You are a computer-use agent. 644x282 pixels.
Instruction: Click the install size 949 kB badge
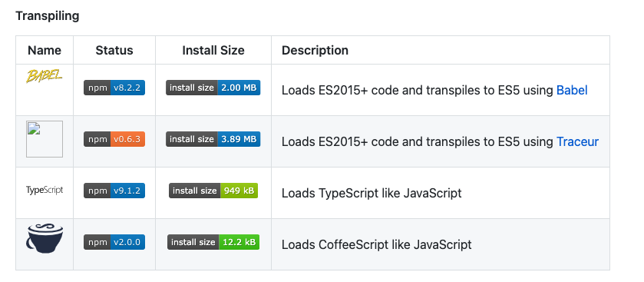213,191
